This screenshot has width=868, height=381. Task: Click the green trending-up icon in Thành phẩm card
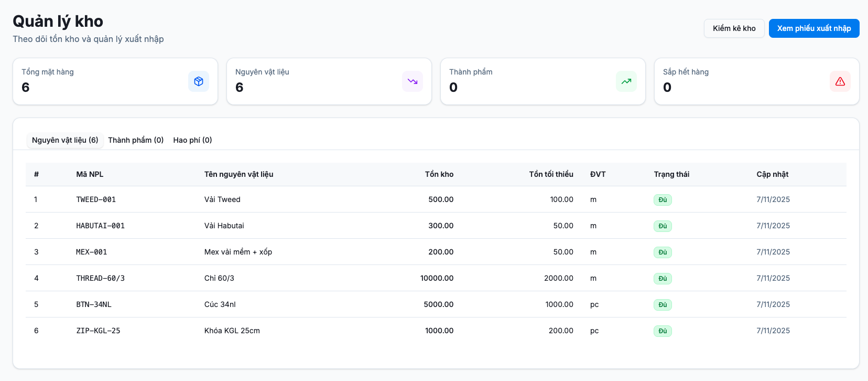coord(626,81)
